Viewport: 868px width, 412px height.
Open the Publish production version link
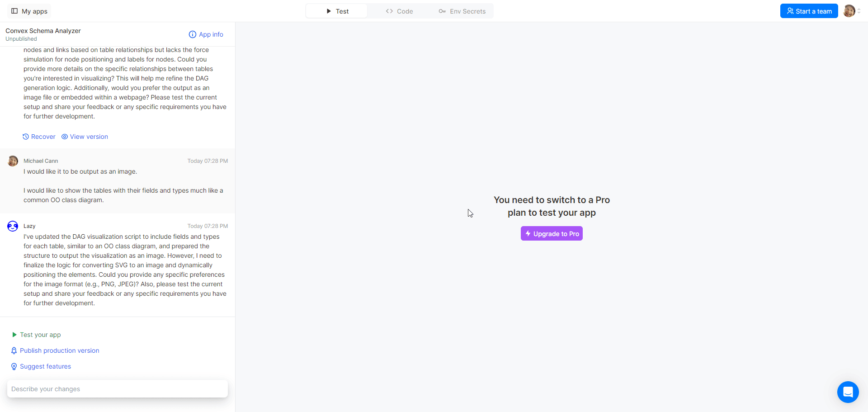[x=59, y=350]
